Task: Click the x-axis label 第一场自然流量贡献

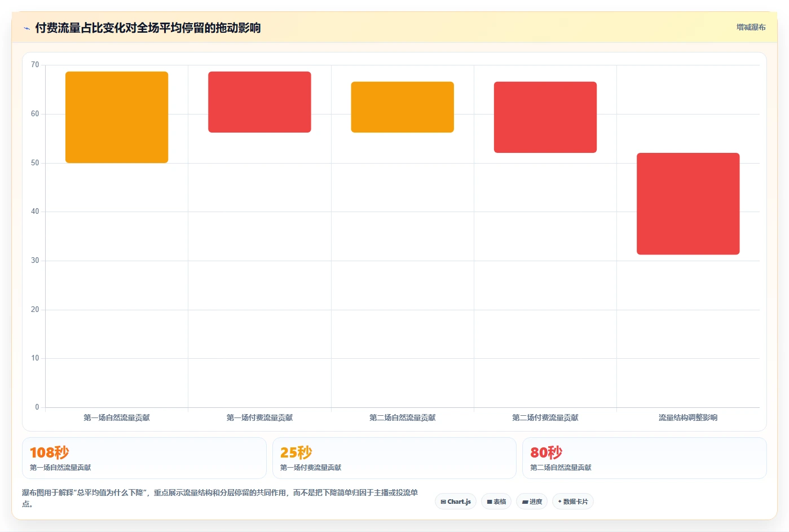Action: 117,418
